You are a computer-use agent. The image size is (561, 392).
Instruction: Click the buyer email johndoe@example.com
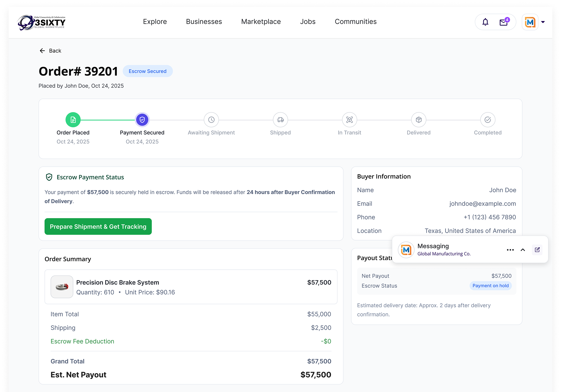(483, 204)
